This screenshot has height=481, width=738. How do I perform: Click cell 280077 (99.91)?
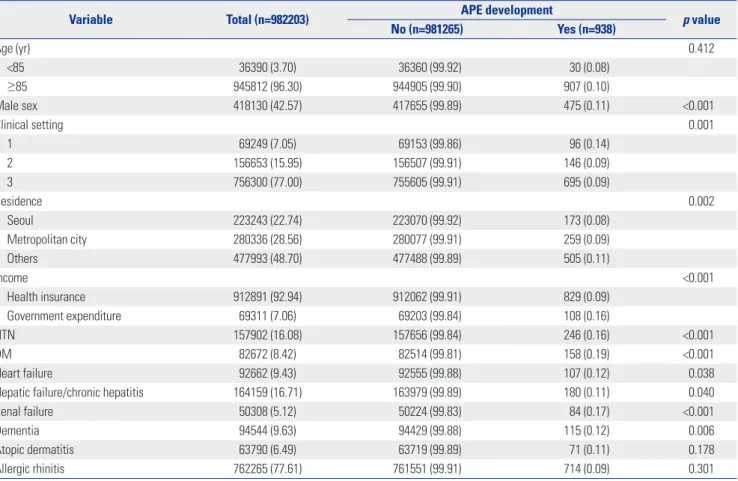click(x=427, y=240)
